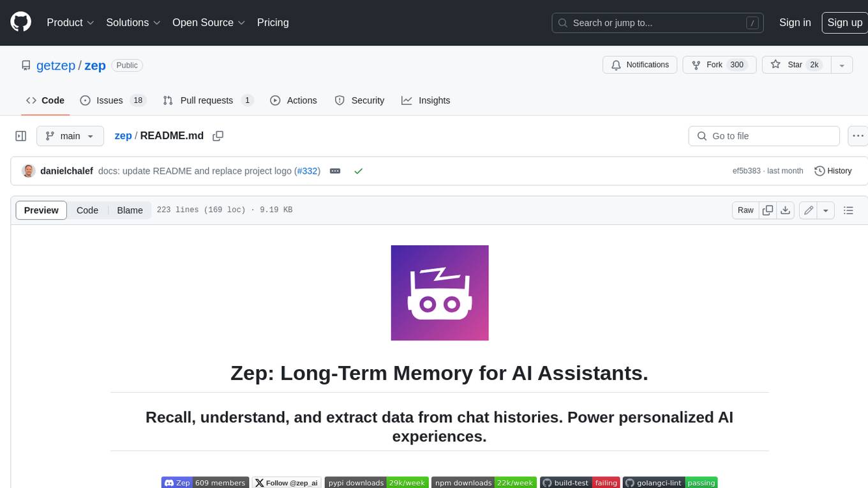868x488 pixels.
Task: Select the Preview view
Action: pos(41,210)
